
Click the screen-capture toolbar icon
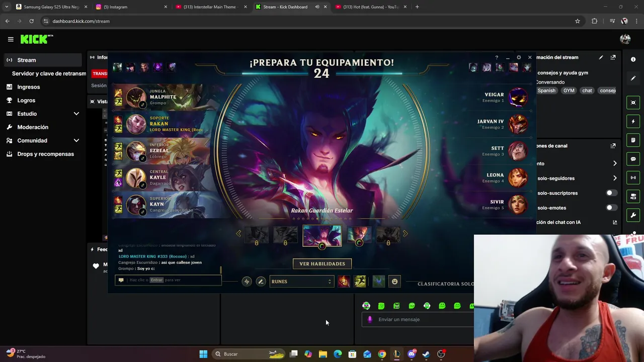[633, 103]
